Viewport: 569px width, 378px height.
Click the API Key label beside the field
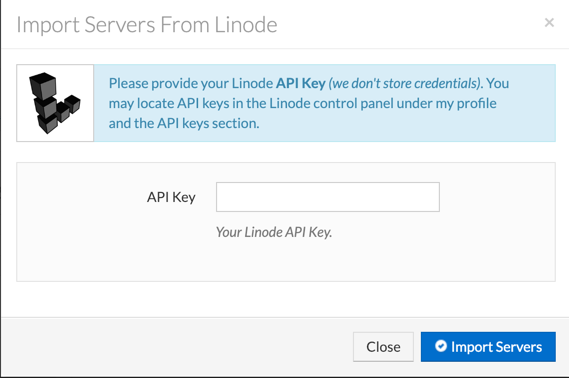[x=171, y=197]
